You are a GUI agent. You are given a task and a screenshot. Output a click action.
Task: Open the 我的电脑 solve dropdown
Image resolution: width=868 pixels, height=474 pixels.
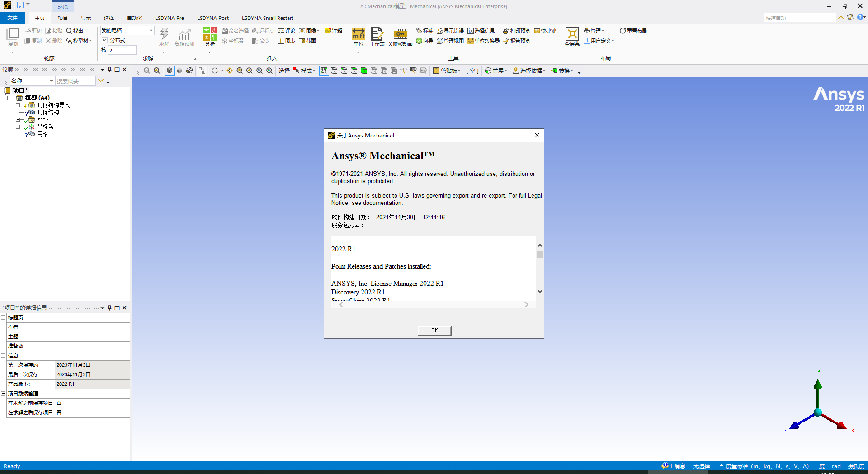point(127,30)
